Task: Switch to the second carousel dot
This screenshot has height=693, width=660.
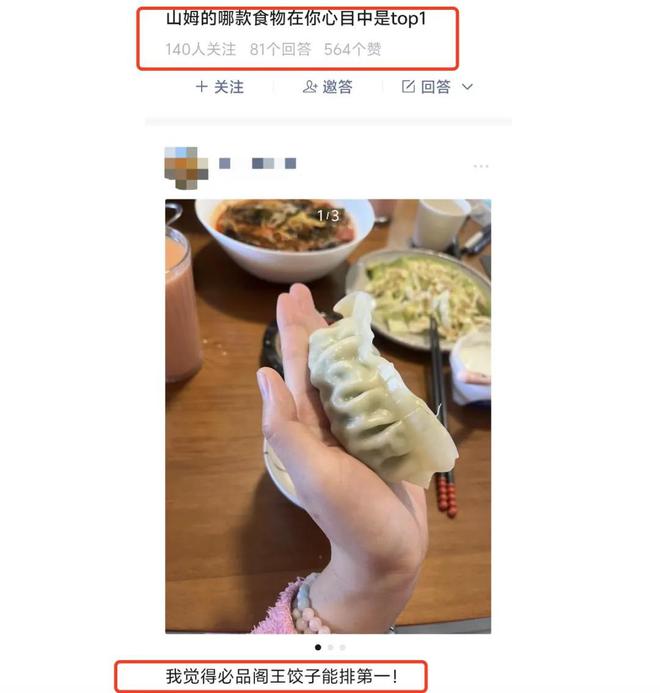Action: click(x=330, y=647)
